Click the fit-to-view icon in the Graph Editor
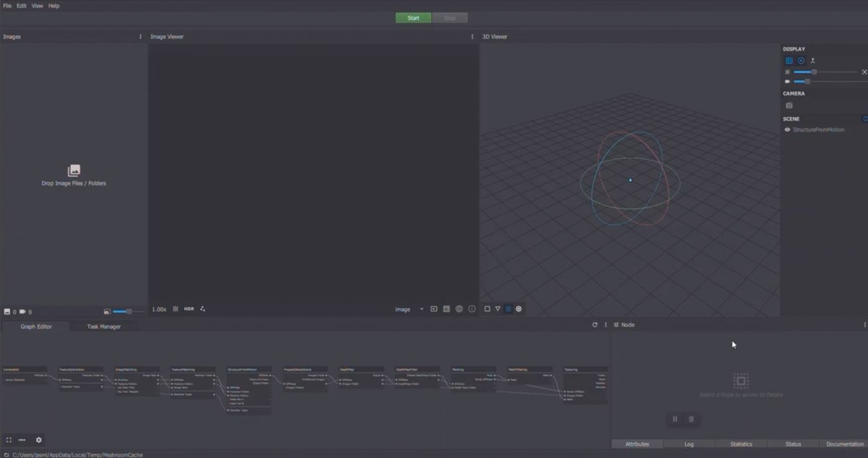 coord(9,440)
